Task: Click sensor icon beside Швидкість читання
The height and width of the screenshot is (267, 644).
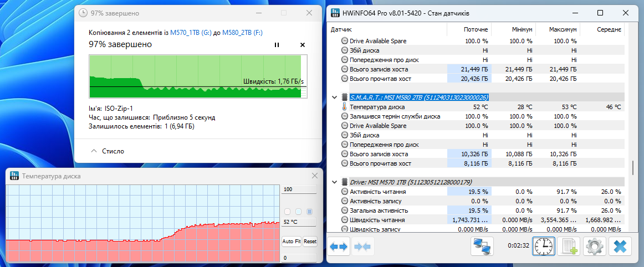Action: (x=344, y=220)
